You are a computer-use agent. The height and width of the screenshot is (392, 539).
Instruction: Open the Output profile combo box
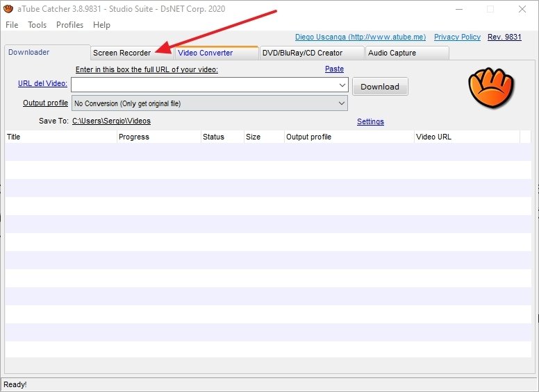pos(210,103)
